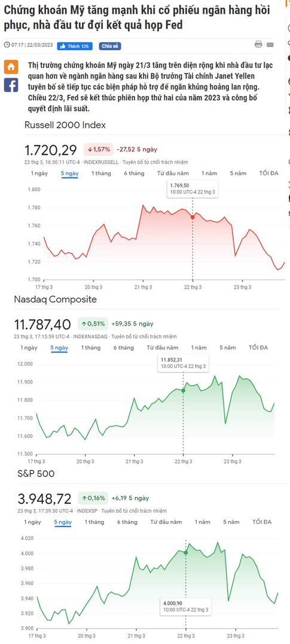Select 6 tháng tab on Nasdaq Composite chart

(x=123, y=348)
